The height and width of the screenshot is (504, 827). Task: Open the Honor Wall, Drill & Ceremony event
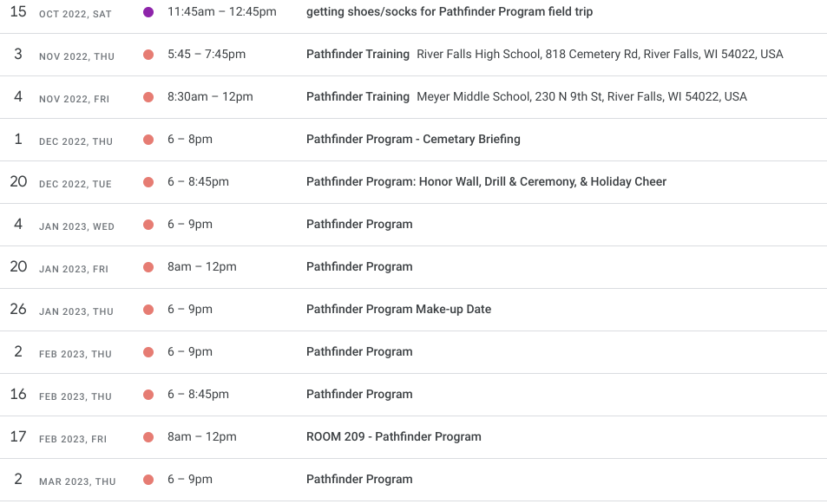coord(486,181)
